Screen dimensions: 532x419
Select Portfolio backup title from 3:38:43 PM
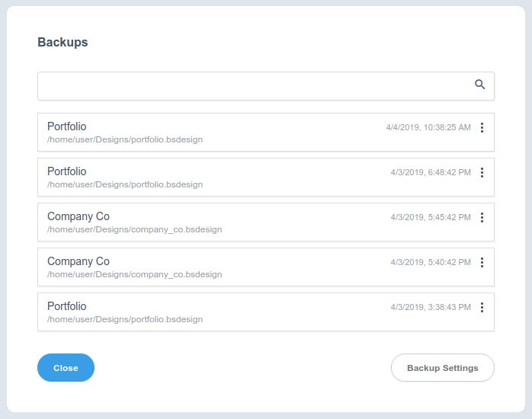67,306
